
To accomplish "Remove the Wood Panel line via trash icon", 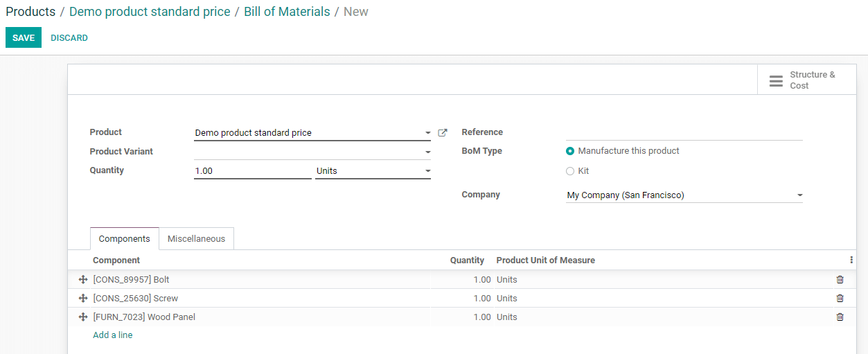I will [840, 317].
